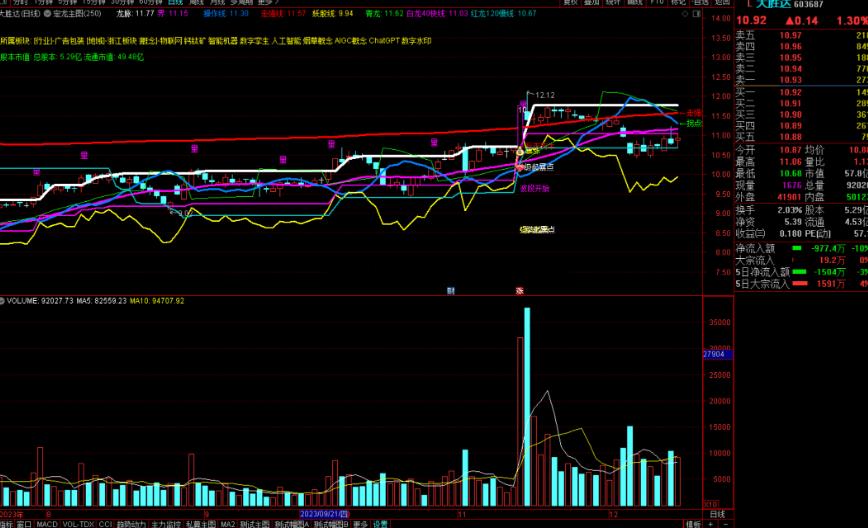Click the gear icon beside VOLUME
The width and height of the screenshot is (868, 528).
coord(2,301)
